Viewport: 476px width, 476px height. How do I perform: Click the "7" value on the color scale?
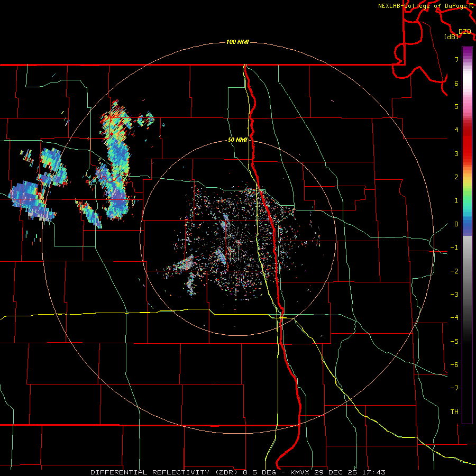point(456,59)
